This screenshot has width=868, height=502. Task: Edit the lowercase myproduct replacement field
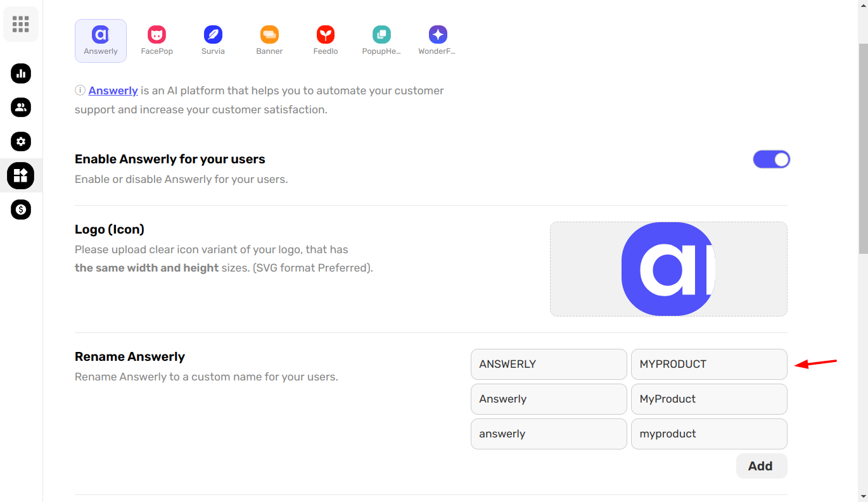(709, 434)
